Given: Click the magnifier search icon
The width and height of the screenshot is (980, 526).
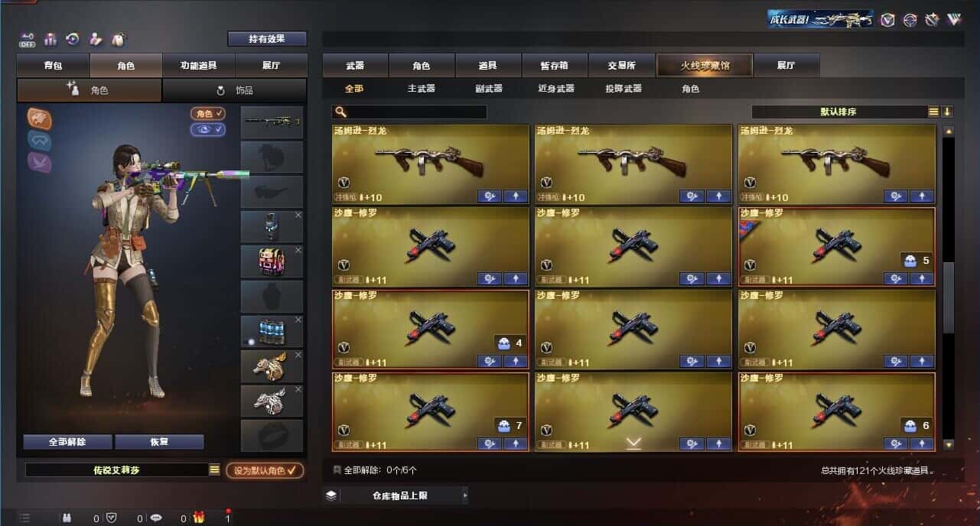Looking at the screenshot, I should [340, 112].
